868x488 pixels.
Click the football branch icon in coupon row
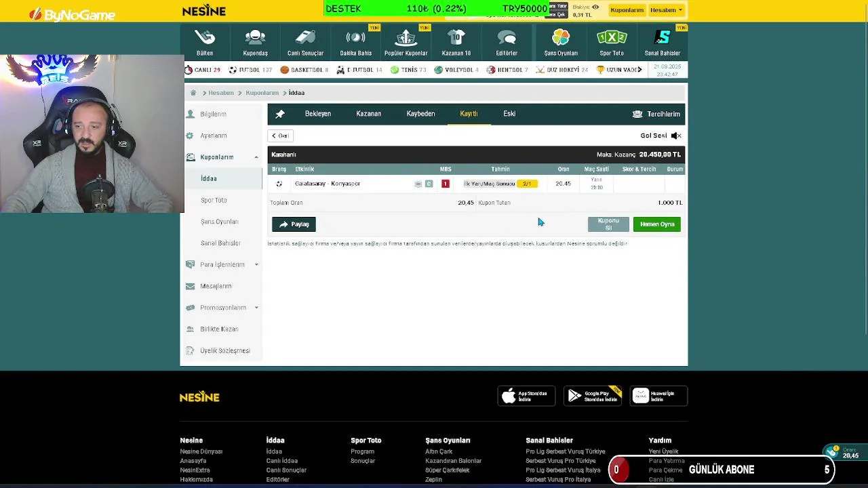[279, 184]
